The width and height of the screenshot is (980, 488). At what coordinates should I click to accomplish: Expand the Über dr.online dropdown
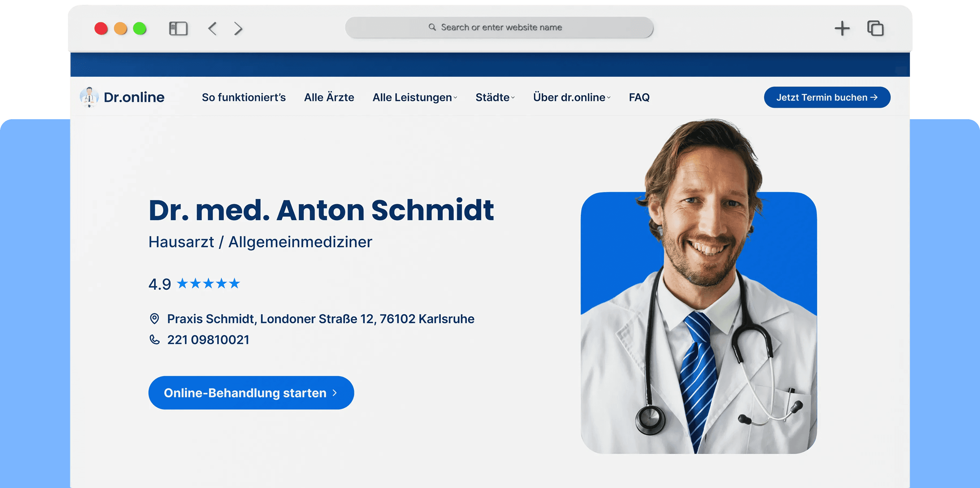click(x=572, y=97)
